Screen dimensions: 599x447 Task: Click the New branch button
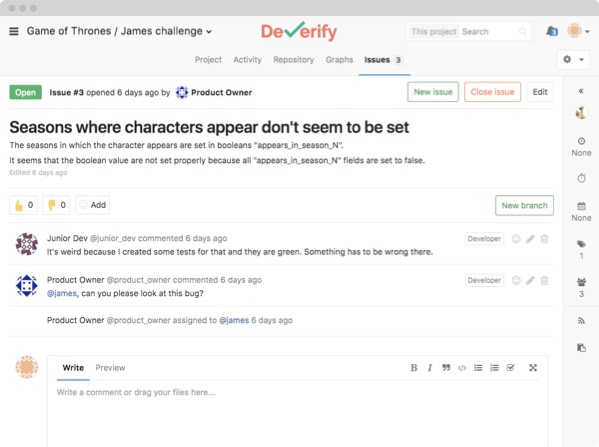point(524,206)
